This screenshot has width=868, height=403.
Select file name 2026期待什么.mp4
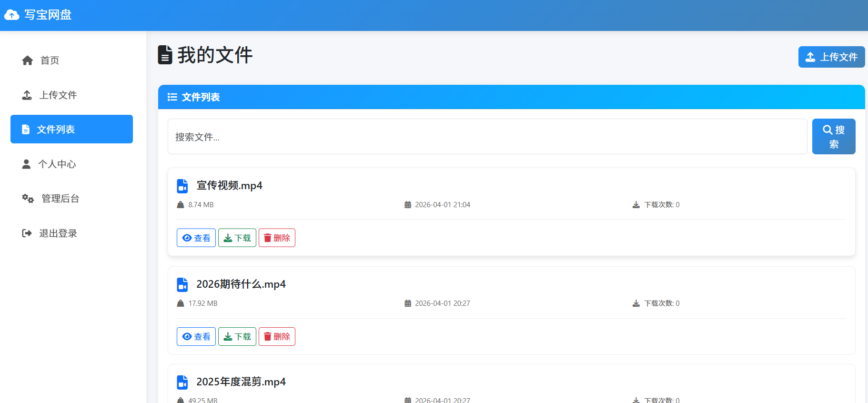coord(241,284)
